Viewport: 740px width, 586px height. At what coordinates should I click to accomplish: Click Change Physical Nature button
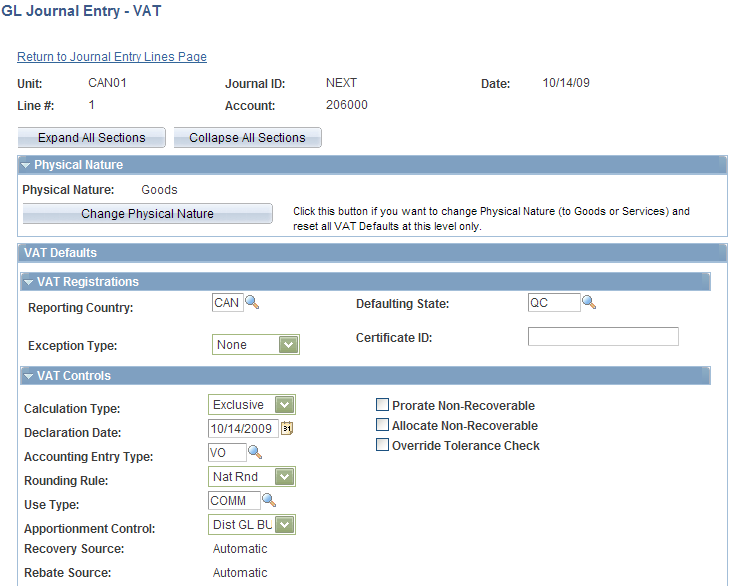[x=147, y=214]
